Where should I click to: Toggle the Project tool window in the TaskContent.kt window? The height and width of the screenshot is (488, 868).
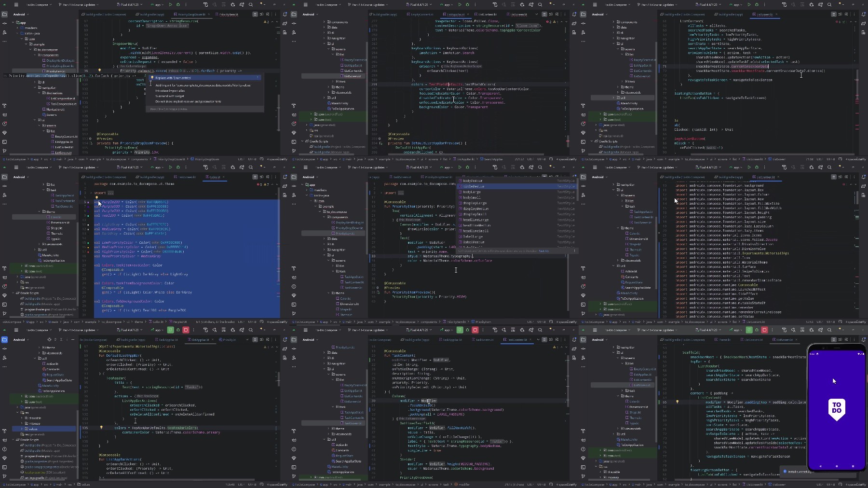[294, 340]
